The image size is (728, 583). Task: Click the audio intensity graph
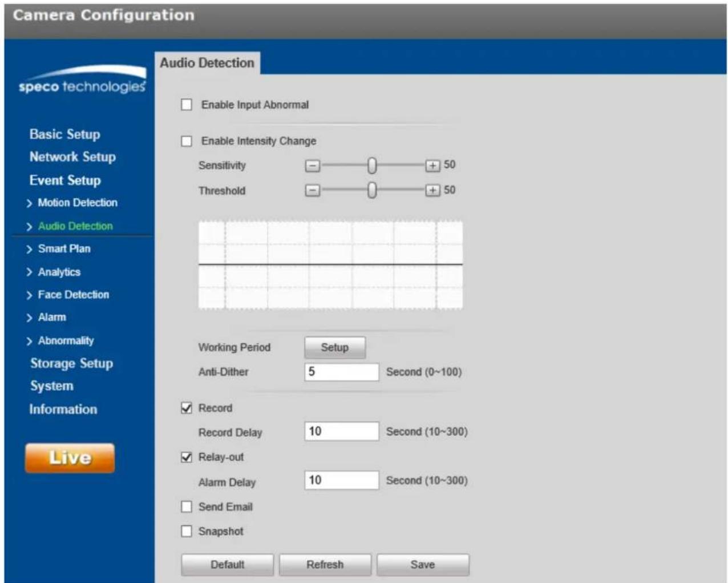coord(330,265)
